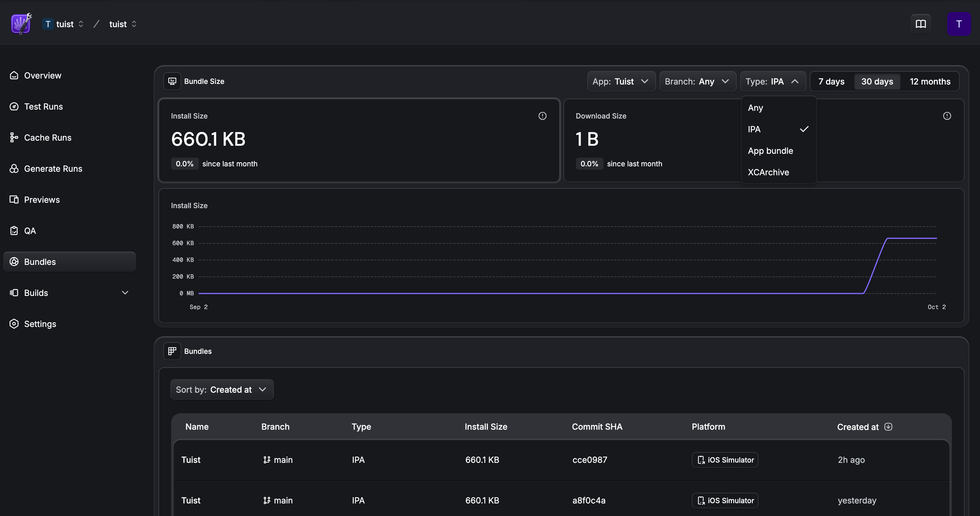Go to Cache Runs page
Image resolution: width=980 pixels, height=516 pixels.
[x=47, y=137]
